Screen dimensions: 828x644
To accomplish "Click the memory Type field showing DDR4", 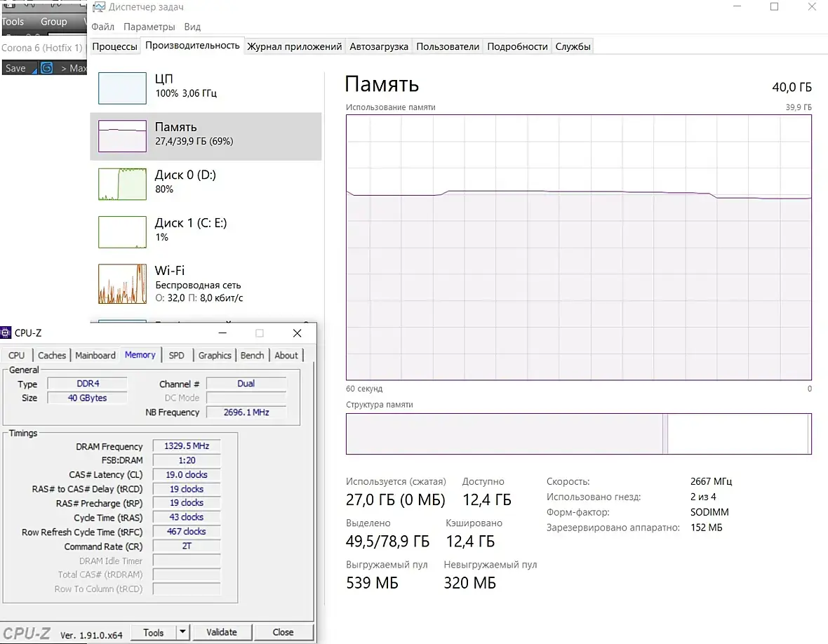I will pos(88,383).
